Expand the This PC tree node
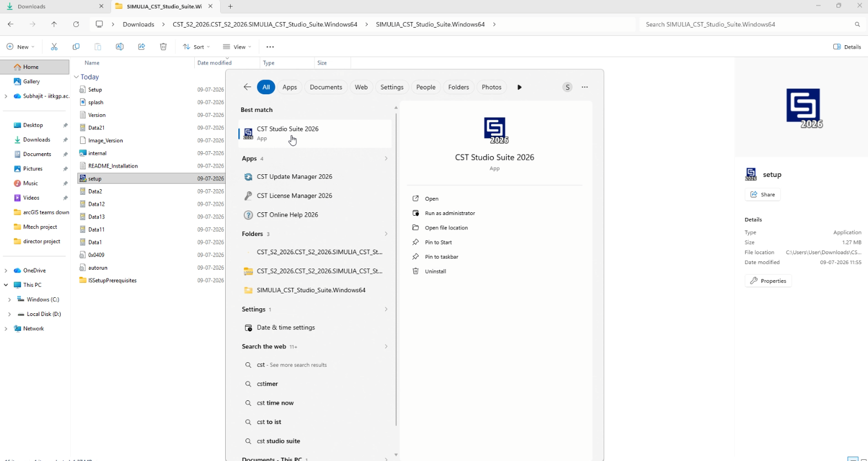Viewport: 868px width, 461px height. tap(6, 285)
